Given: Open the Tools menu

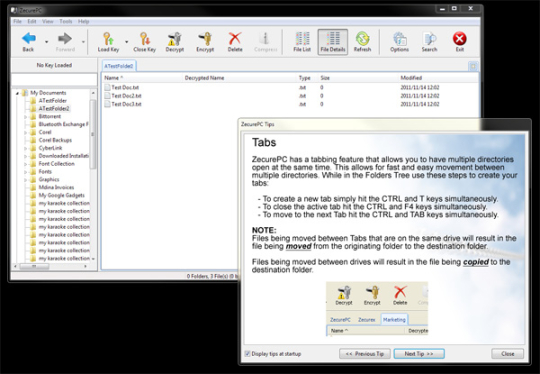Looking at the screenshot, I should [x=66, y=21].
